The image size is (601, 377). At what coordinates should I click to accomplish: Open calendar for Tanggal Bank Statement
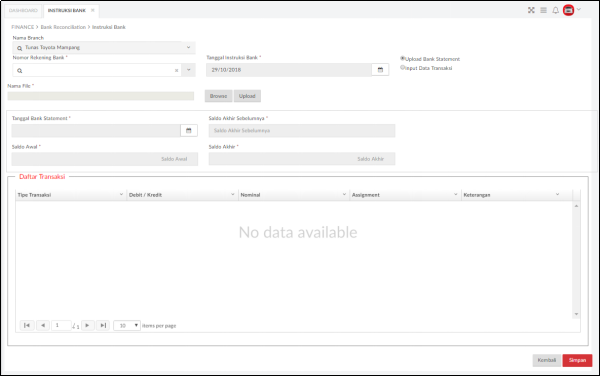[189, 131]
